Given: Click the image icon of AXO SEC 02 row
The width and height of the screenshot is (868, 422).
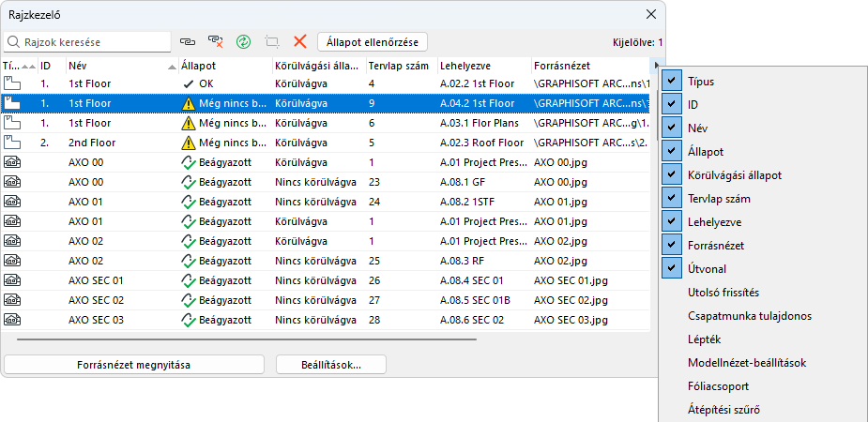Looking at the screenshot, I should click(11, 300).
